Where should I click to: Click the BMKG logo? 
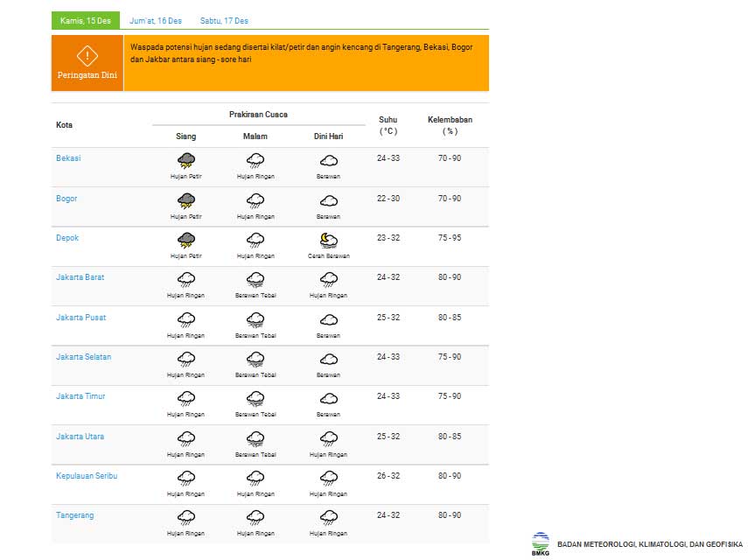click(541, 543)
